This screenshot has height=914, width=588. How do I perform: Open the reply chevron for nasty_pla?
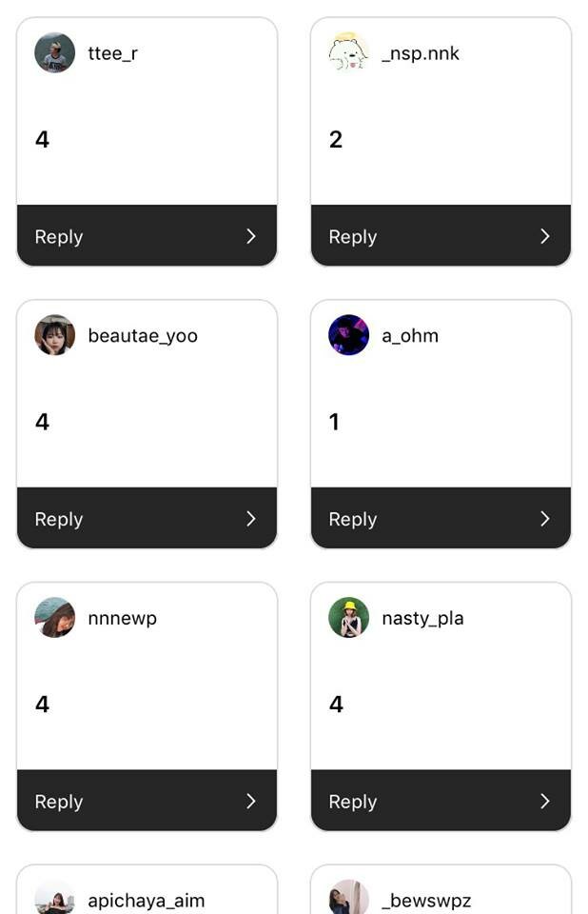pos(545,802)
